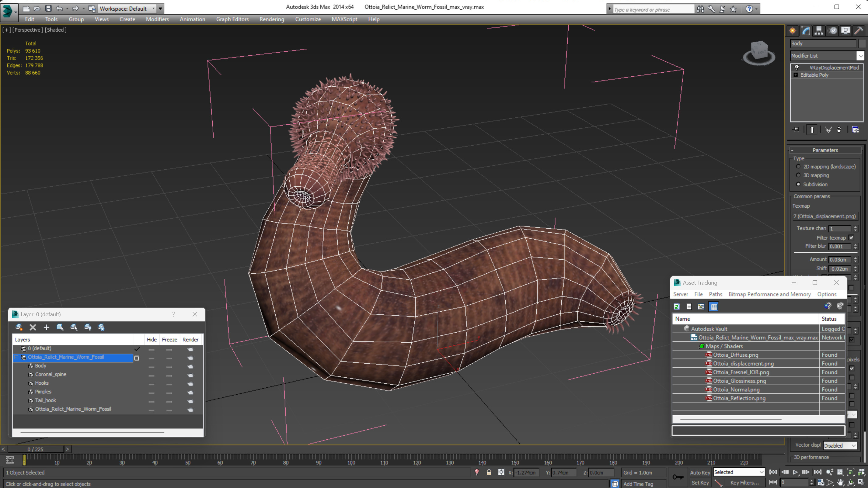Open the MAXScript menu
868x488 pixels.
[344, 19]
